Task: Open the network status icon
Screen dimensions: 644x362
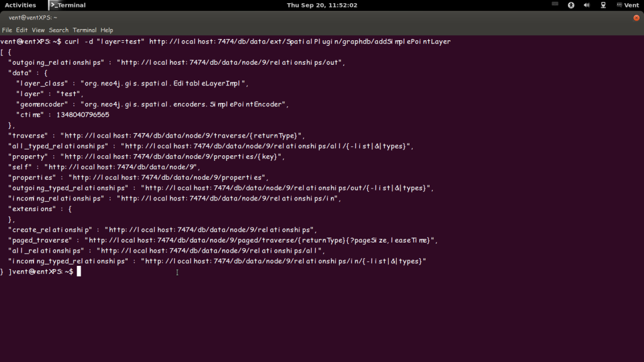Action: [603, 5]
